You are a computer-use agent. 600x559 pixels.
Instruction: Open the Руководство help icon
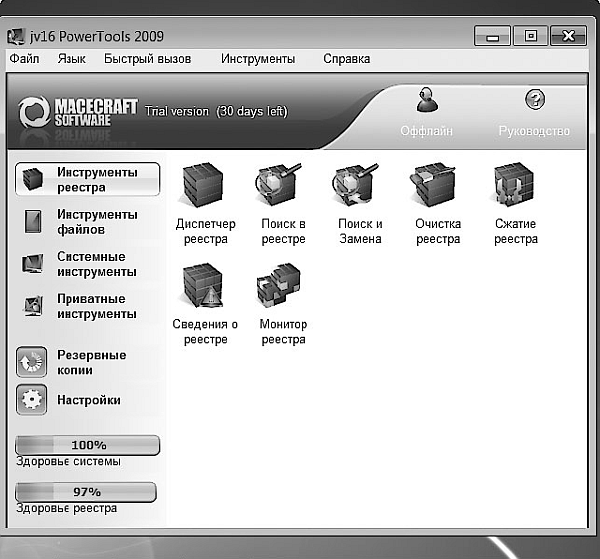tap(534, 104)
